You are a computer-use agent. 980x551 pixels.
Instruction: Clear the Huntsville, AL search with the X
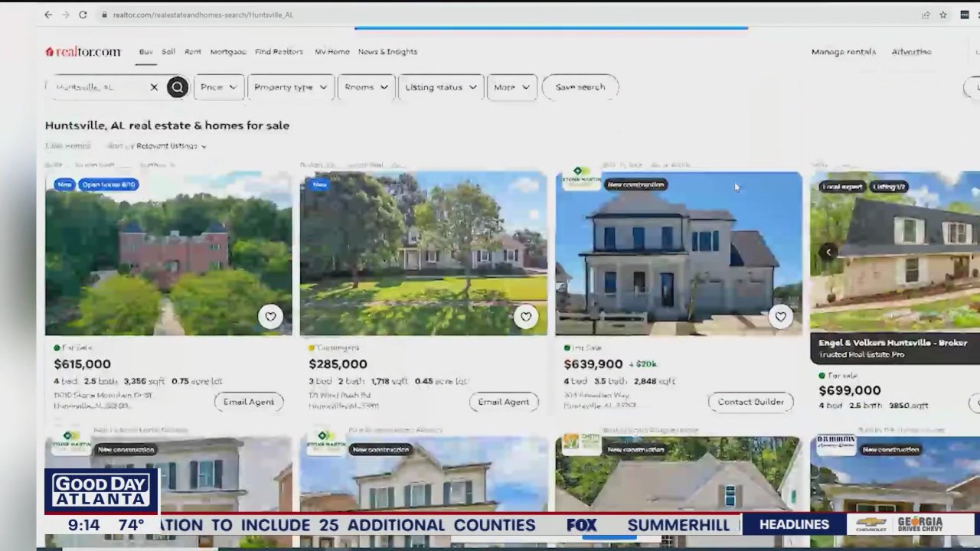(x=154, y=86)
